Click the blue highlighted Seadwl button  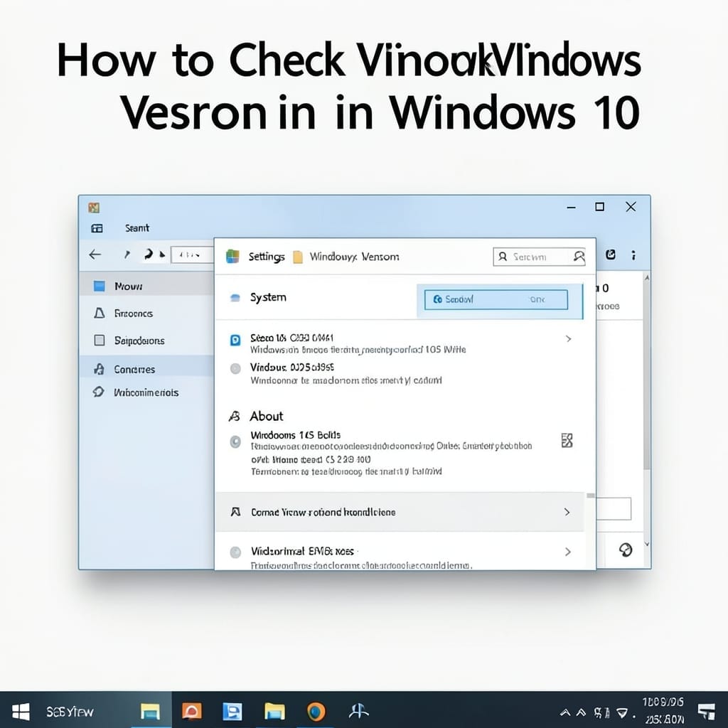coord(496,299)
